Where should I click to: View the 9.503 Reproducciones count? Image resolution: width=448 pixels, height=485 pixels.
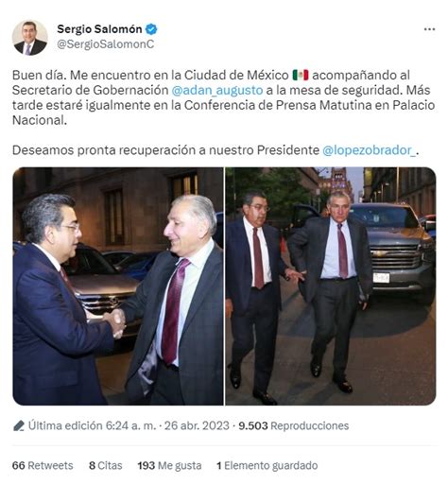[294, 425]
